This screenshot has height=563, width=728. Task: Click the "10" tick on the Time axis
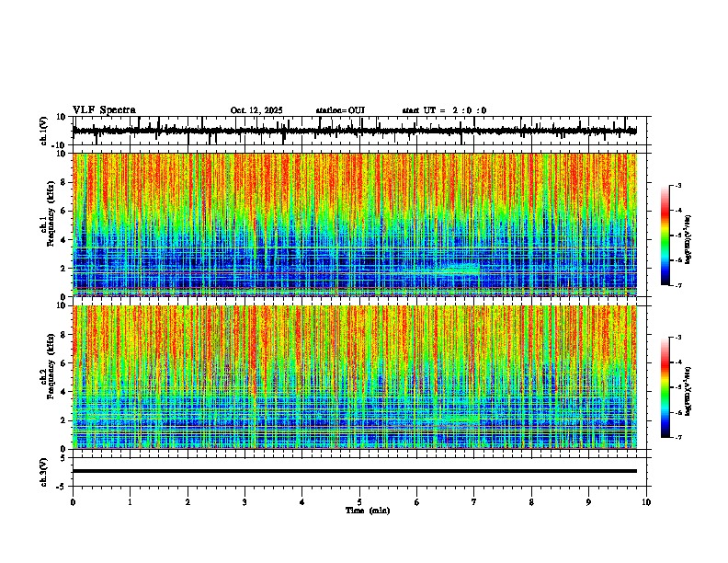(646, 502)
